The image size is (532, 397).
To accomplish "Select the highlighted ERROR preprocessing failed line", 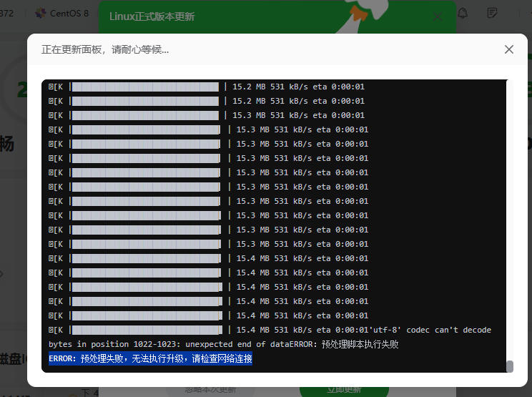I will (150, 358).
